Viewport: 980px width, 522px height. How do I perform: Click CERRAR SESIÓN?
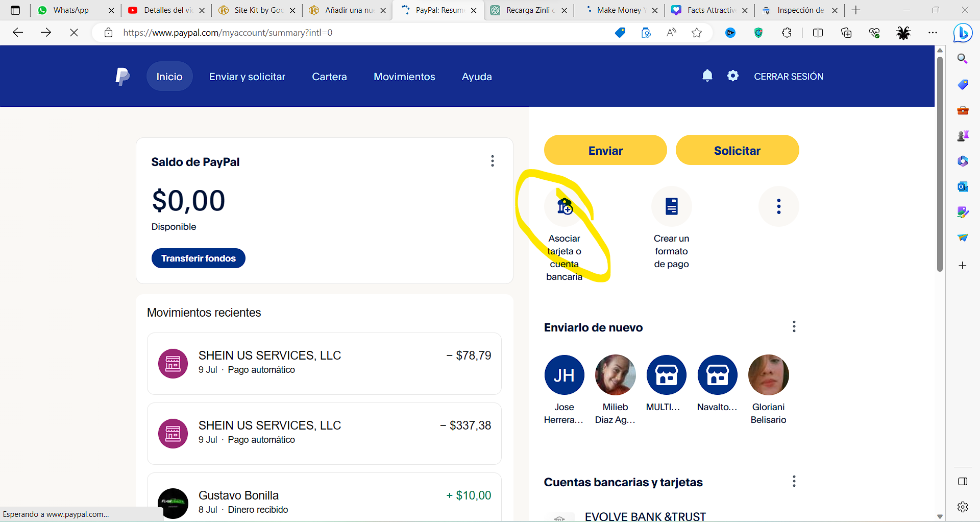click(x=788, y=76)
